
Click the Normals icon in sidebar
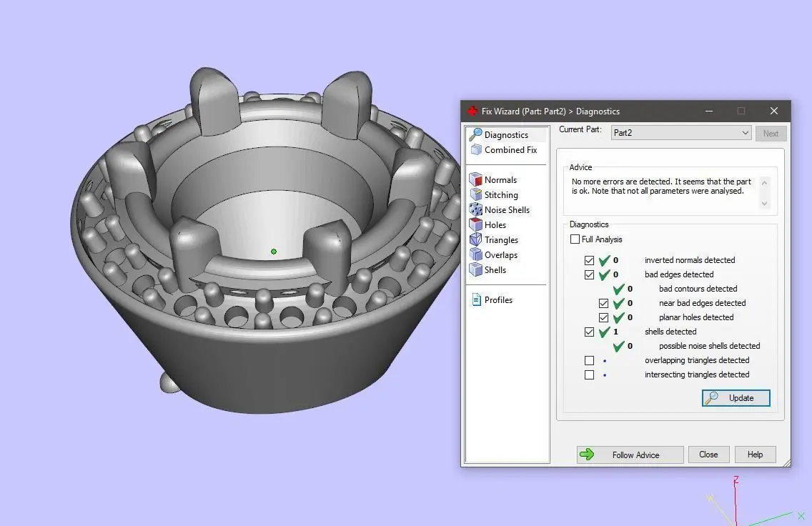(475, 179)
